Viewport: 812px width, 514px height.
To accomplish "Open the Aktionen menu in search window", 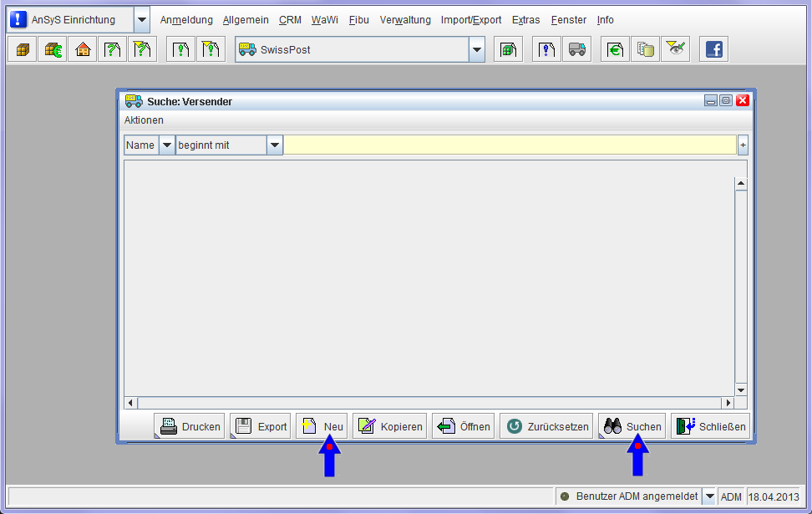I will coord(144,120).
